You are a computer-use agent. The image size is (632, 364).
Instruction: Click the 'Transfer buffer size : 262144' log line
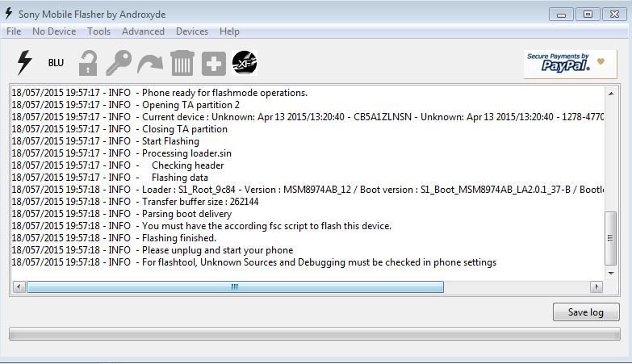click(x=135, y=202)
